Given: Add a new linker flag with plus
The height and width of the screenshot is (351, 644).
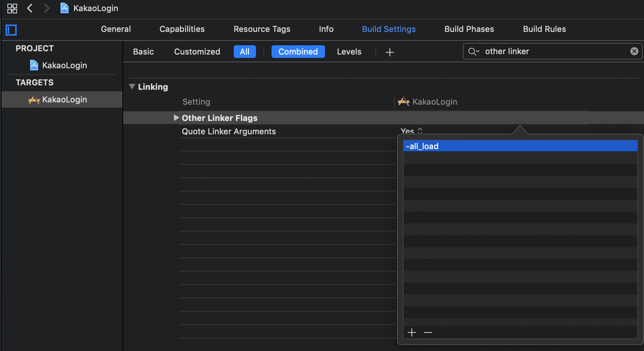Looking at the screenshot, I should pyautogui.click(x=412, y=332).
